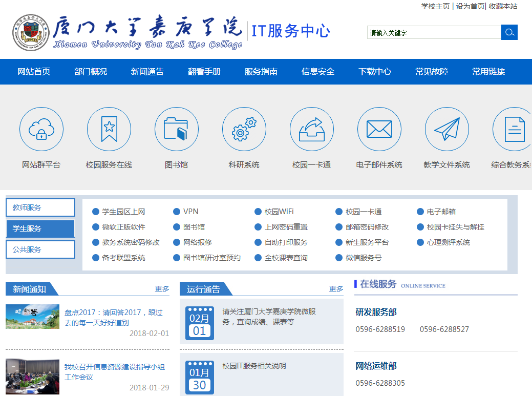
Task: Click the 01月 30 calendar date icon
Action: click(200, 378)
